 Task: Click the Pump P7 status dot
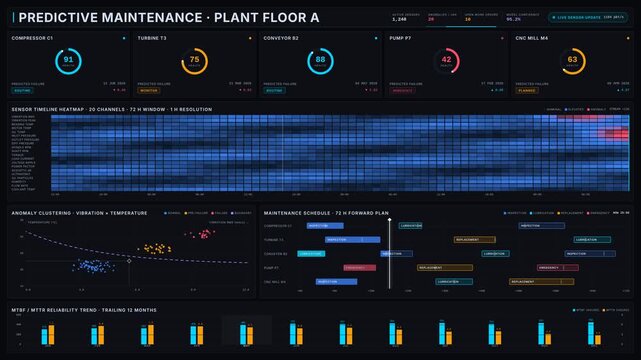click(x=502, y=38)
